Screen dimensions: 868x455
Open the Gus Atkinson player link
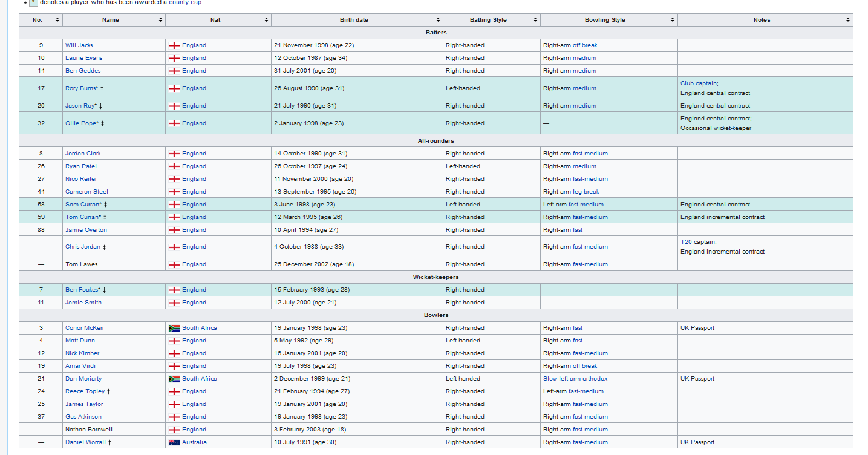[x=83, y=417]
